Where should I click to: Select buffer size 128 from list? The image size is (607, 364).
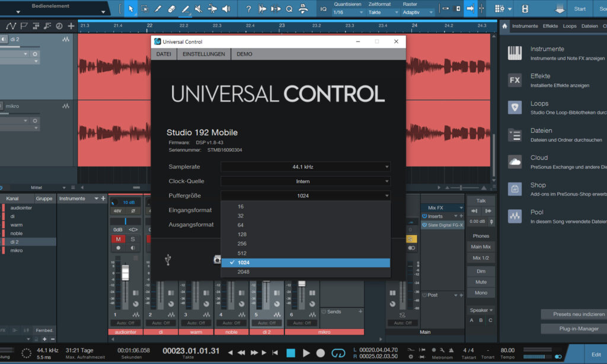[x=305, y=234]
